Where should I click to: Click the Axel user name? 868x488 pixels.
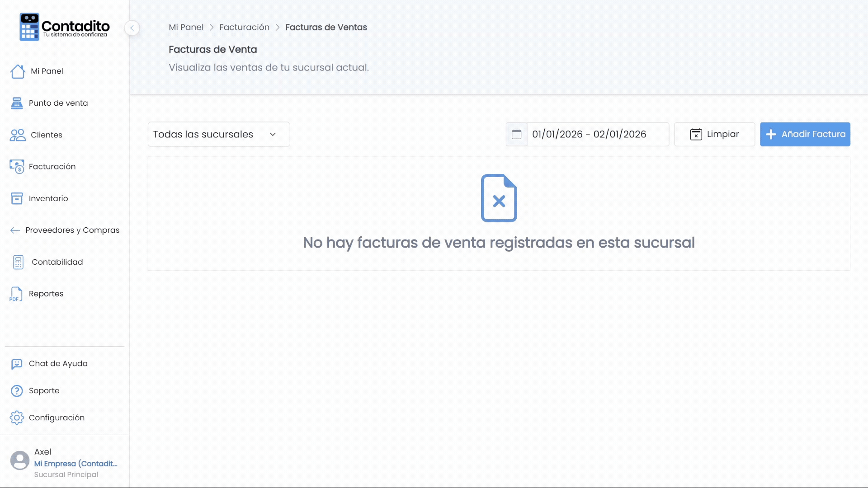tap(42, 452)
